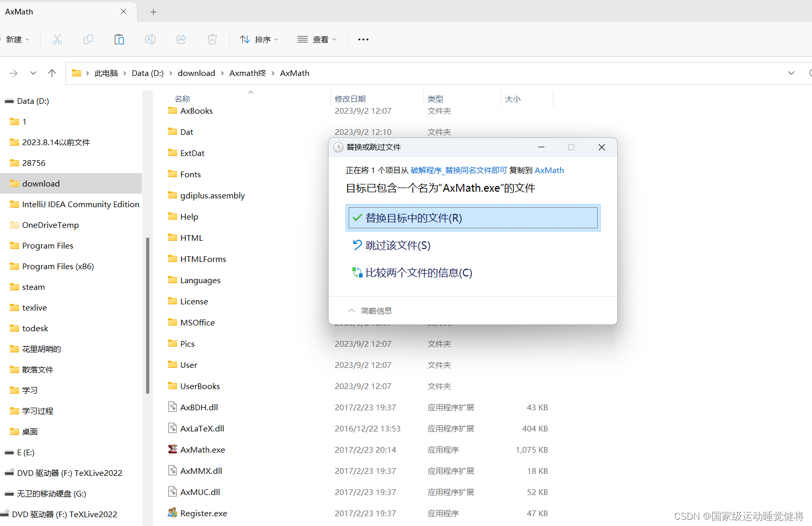Click the compare files icon in dialog
This screenshot has height=526, width=812.
coord(357,272)
